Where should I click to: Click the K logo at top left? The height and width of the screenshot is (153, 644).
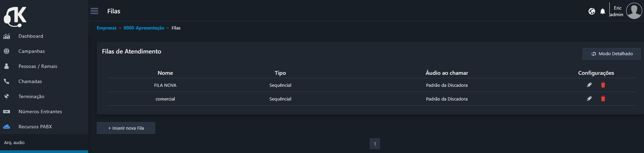pyautogui.click(x=15, y=16)
